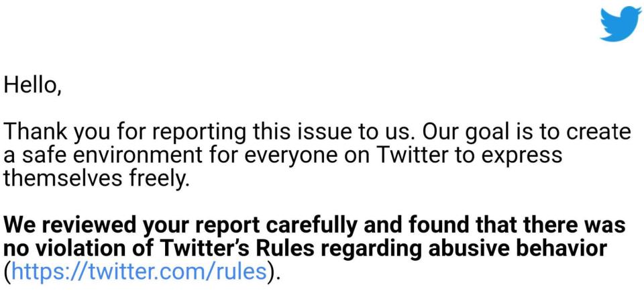Click the "Hello," greeting text
The height and width of the screenshot is (297, 644).
point(32,86)
